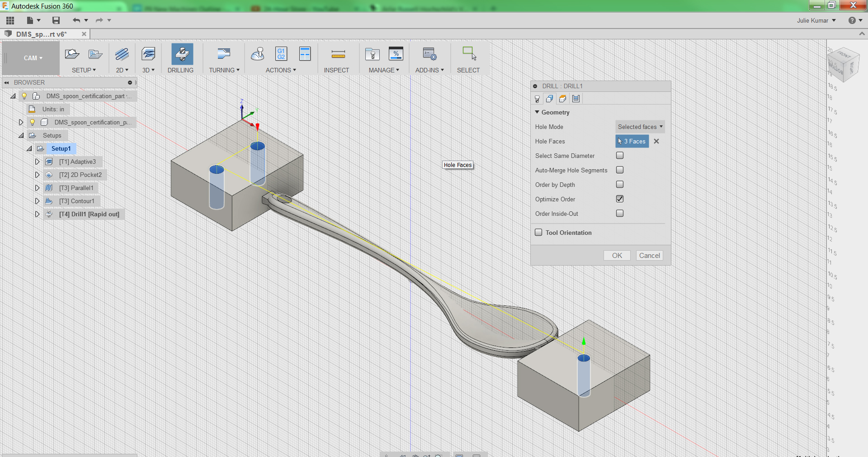The image size is (868, 457).
Task: Save the document with floppy icon
Action: tap(56, 20)
